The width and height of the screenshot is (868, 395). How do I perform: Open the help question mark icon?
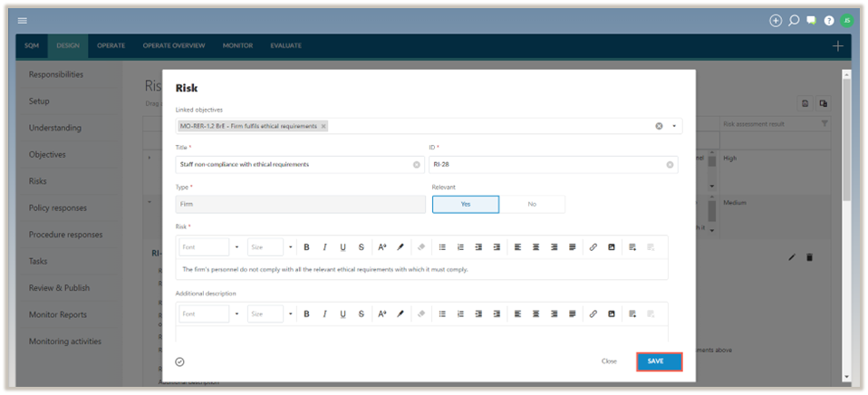coord(829,20)
